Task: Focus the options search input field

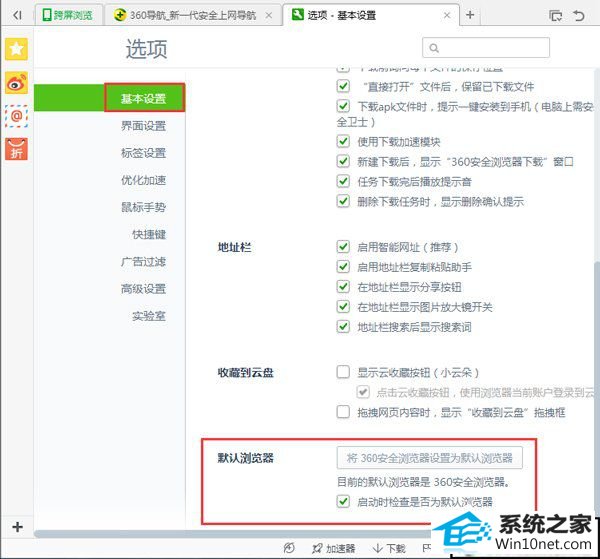Action: (x=486, y=48)
